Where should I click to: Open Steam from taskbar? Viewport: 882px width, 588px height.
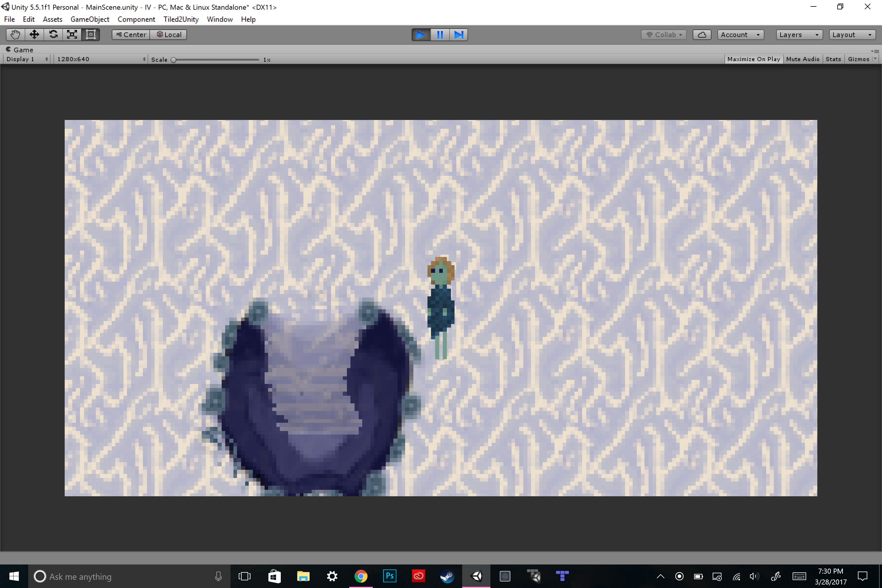click(x=447, y=576)
